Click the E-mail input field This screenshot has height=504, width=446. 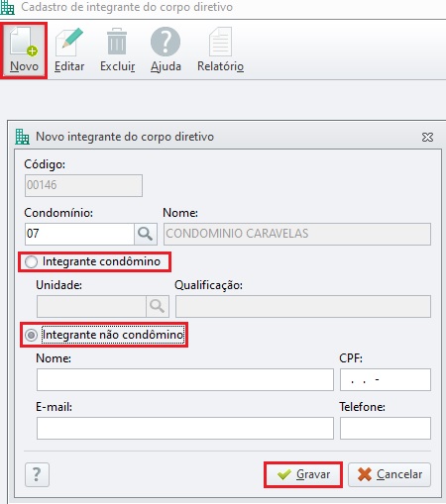(x=185, y=428)
